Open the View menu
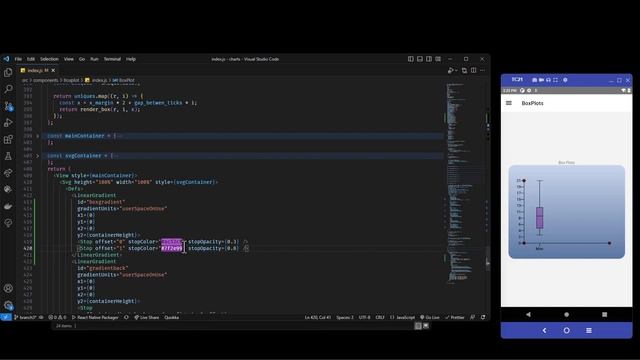Viewport: 640px width, 360px height. click(x=69, y=59)
